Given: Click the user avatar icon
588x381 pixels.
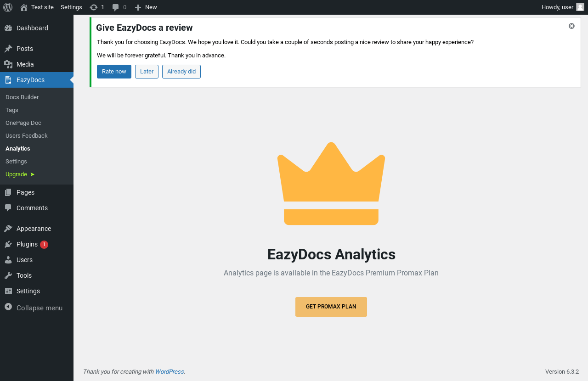Looking at the screenshot, I should pyautogui.click(x=580, y=7).
